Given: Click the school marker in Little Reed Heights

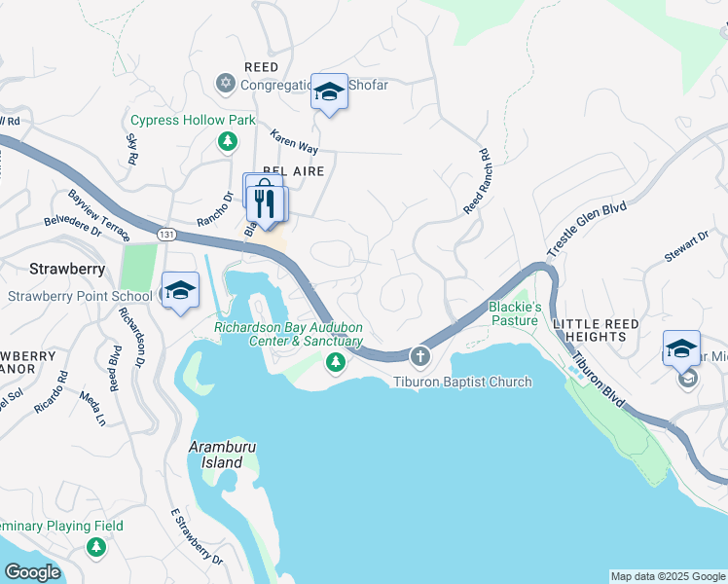Looking at the screenshot, I should click(681, 351).
